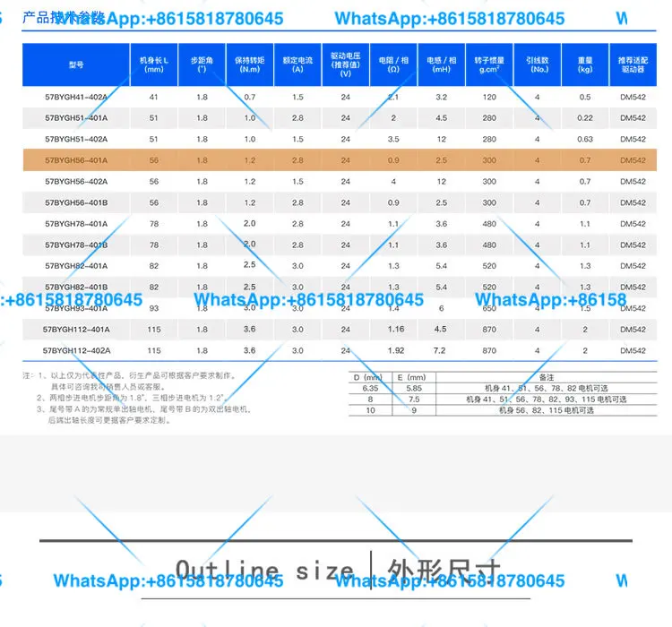Click the rotor inertia value 120
Viewport: 672px width, 627px height.
pyautogui.click(x=489, y=98)
